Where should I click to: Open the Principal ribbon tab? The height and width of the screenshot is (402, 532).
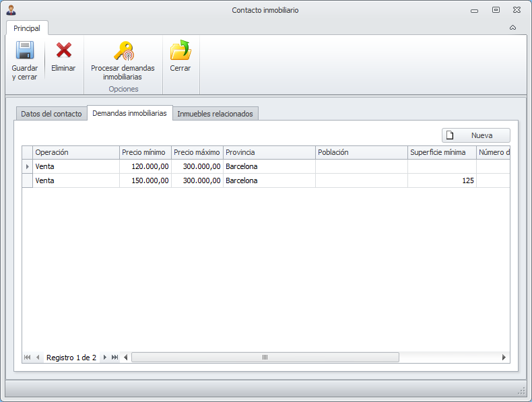[x=27, y=28]
